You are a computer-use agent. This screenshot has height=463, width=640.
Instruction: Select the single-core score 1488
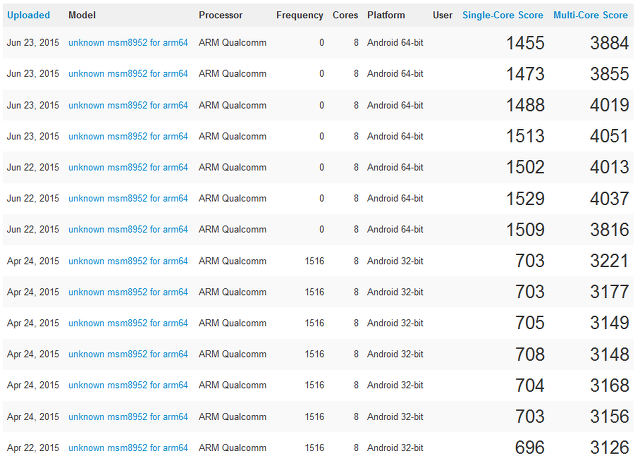click(525, 105)
